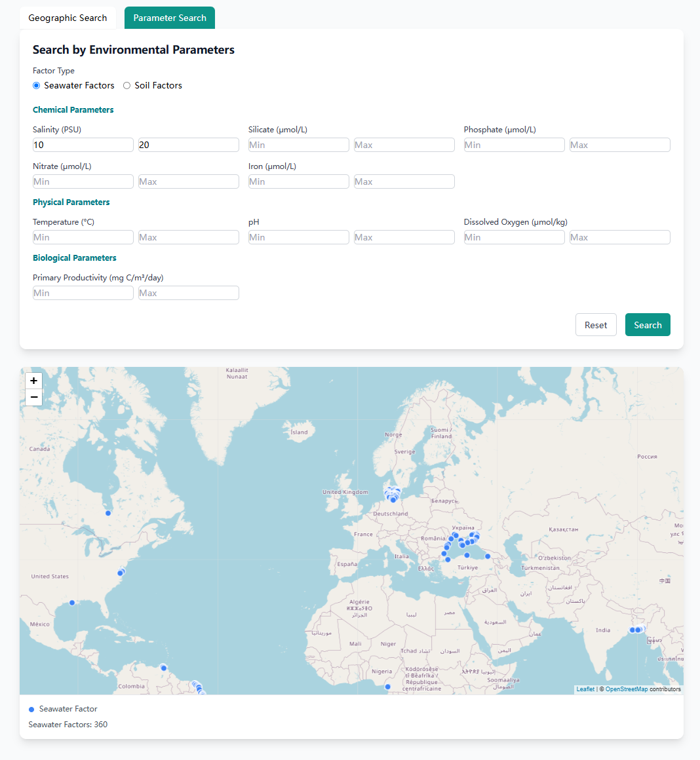700x760 pixels.
Task: Click the Phosphate Max input field
Action: click(x=620, y=145)
